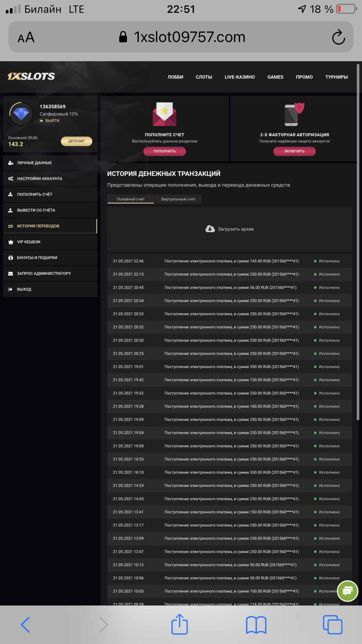Click transaction row dated 21.05.2021 22:15
Screen dimensions: 362x644
tap(230, 274)
